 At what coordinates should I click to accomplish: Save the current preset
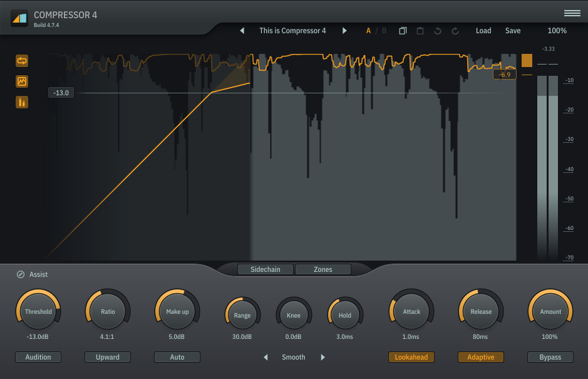[513, 31]
